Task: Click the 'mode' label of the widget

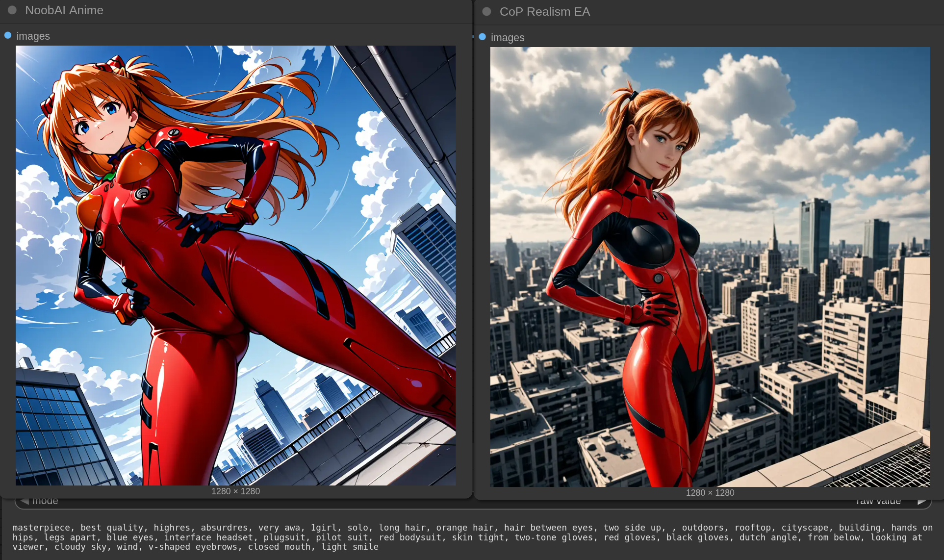Action: 45,501
